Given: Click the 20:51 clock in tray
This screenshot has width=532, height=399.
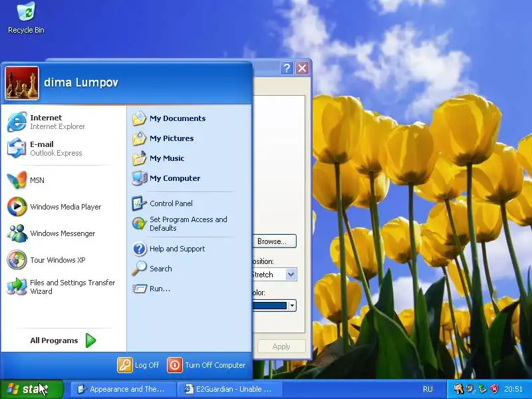Looking at the screenshot, I should pyautogui.click(x=513, y=389).
